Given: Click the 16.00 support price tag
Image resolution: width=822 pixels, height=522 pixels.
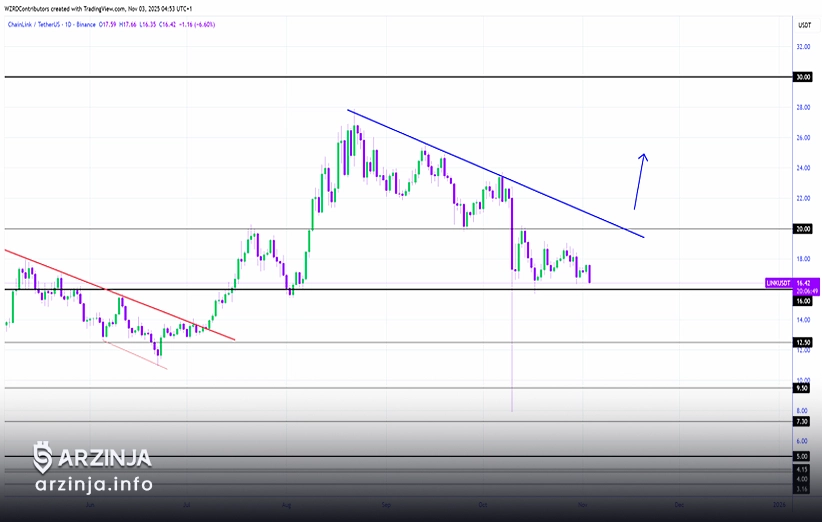Looking at the screenshot, I should coord(802,300).
